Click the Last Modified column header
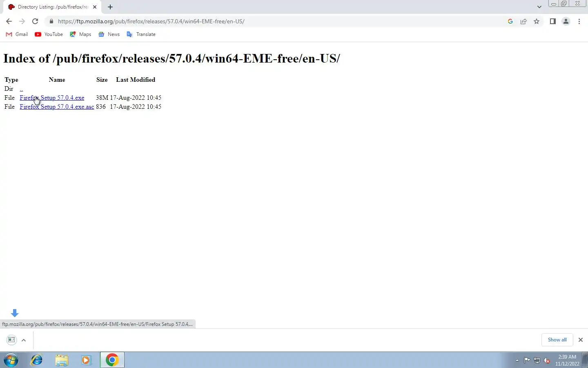588x368 pixels. pyautogui.click(x=136, y=80)
